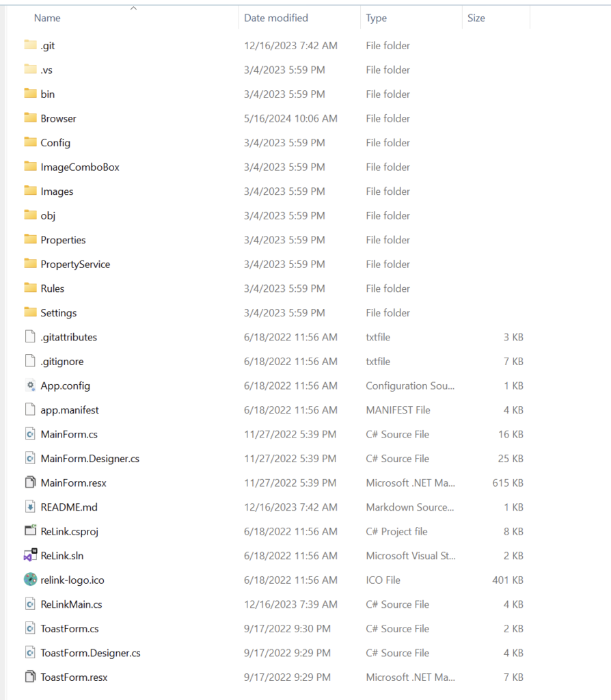611x700 pixels.
Task: Click the Microsoft Visual St... type text
Action: coord(411,555)
